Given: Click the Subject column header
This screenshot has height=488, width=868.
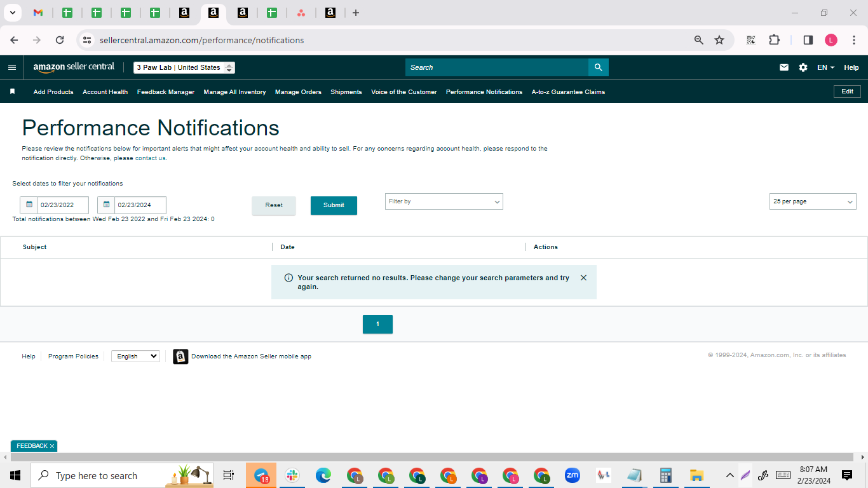Looking at the screenshot, I should click(x=35, y=247).
